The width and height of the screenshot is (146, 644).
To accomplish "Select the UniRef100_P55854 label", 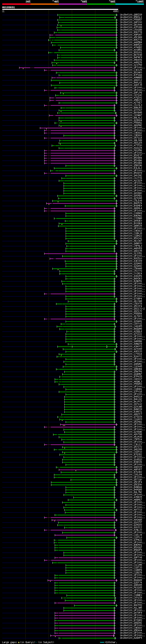I will (131, 314).
